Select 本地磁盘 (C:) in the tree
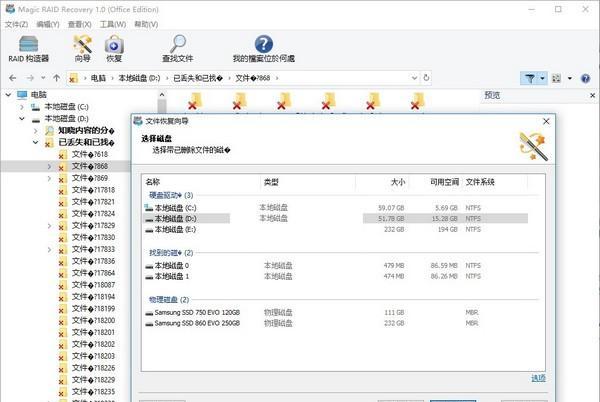This screenshot has width=600, height=402. tap(66, 107)
